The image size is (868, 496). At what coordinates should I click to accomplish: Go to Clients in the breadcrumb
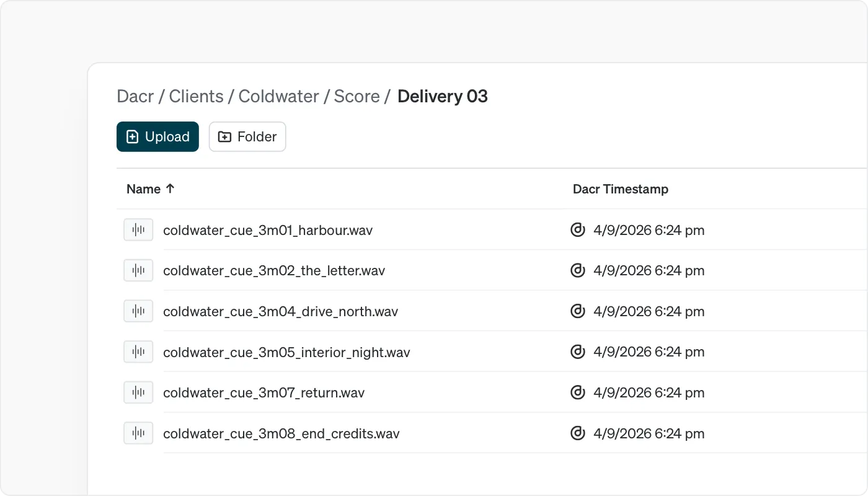coord(196,97)
